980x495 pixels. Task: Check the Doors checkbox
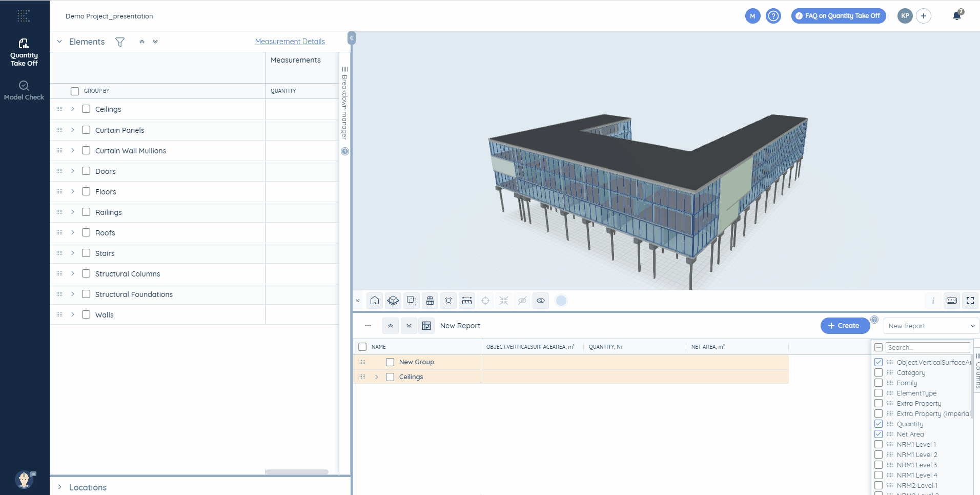86,171
